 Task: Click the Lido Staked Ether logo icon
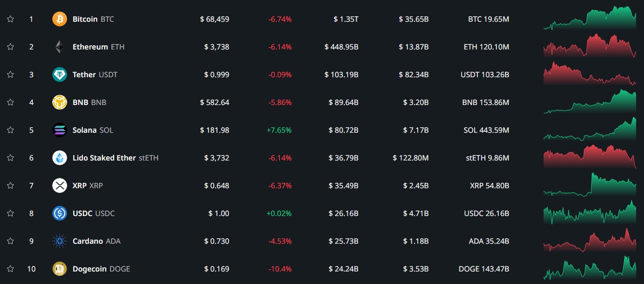[60, 158]
